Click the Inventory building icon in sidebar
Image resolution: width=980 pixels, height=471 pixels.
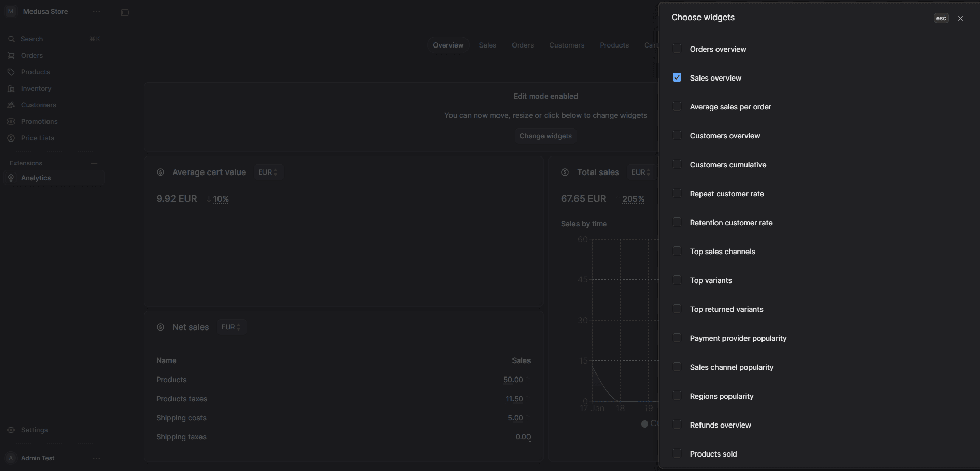tap(11, 89)
